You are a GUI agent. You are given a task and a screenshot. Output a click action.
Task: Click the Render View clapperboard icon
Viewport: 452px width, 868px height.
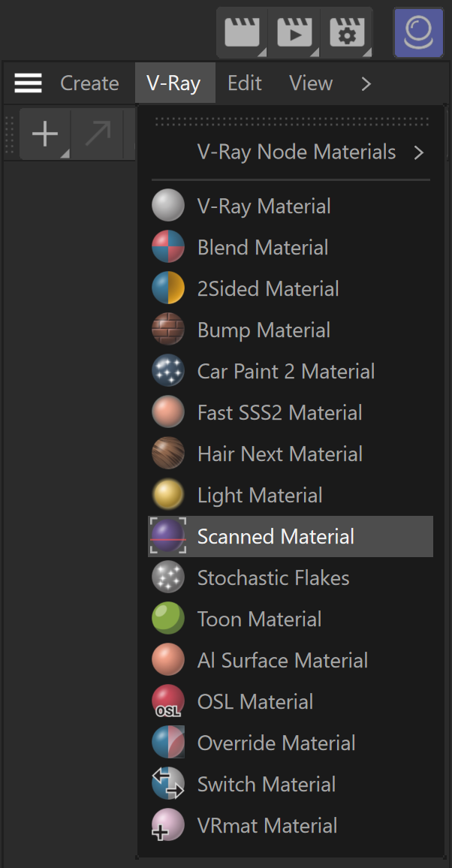pyautogui.click(x=243, y=32)
